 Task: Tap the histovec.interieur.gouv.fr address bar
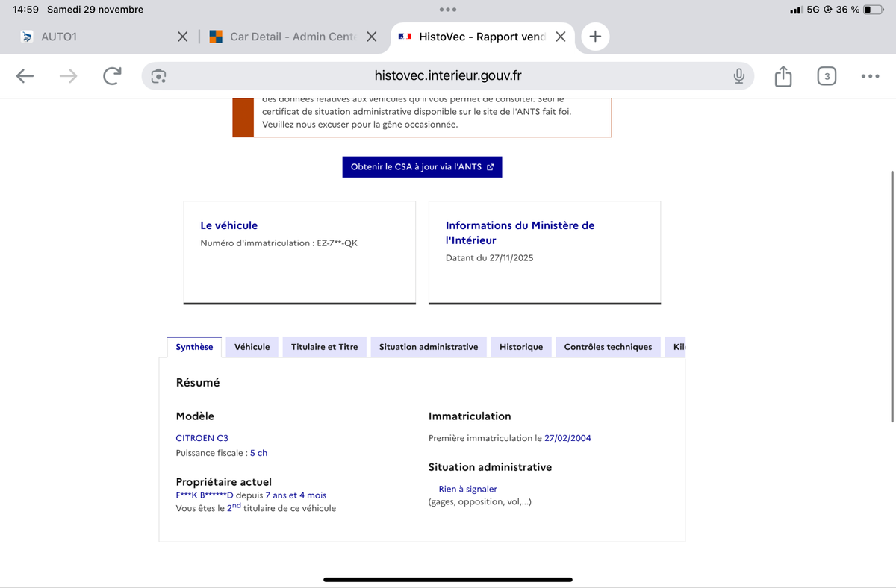coord(448,75)
